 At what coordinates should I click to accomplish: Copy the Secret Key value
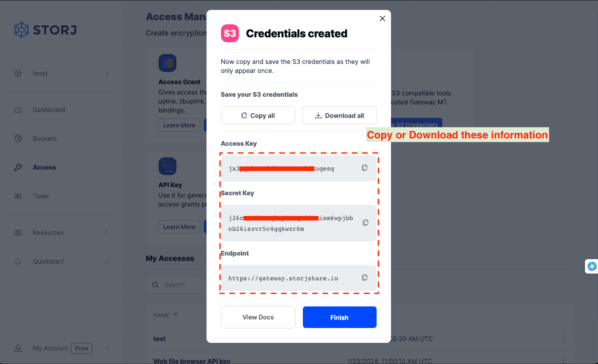coord(365,223)
